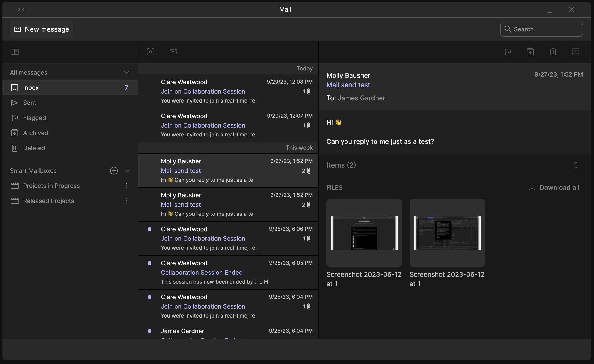Click the Search field
Image resolution: width=594 pixels, height=364 pixels.
click(541, 29)
